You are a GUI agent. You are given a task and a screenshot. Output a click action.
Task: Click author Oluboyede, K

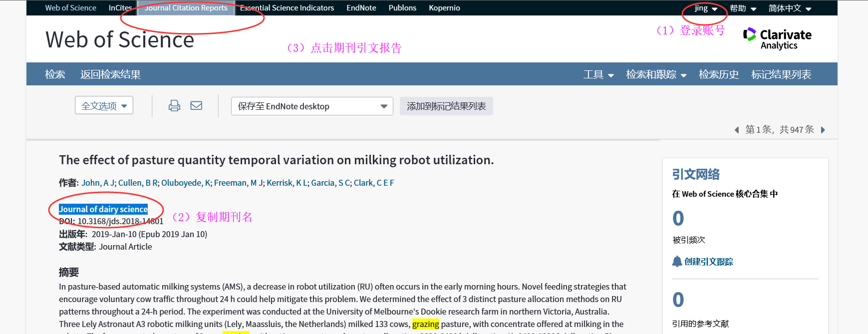[186, 183]
